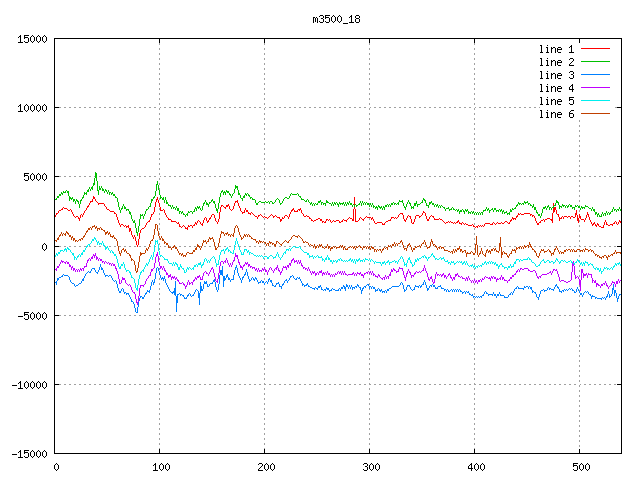Click the green line 2 legend sample

pyautogui.click(x=595, y=62)
